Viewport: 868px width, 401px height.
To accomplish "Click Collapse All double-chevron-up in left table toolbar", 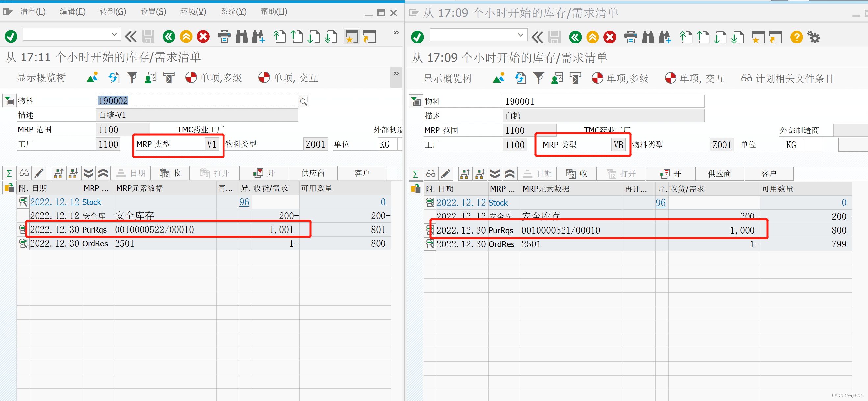I will tap(103, 173).
